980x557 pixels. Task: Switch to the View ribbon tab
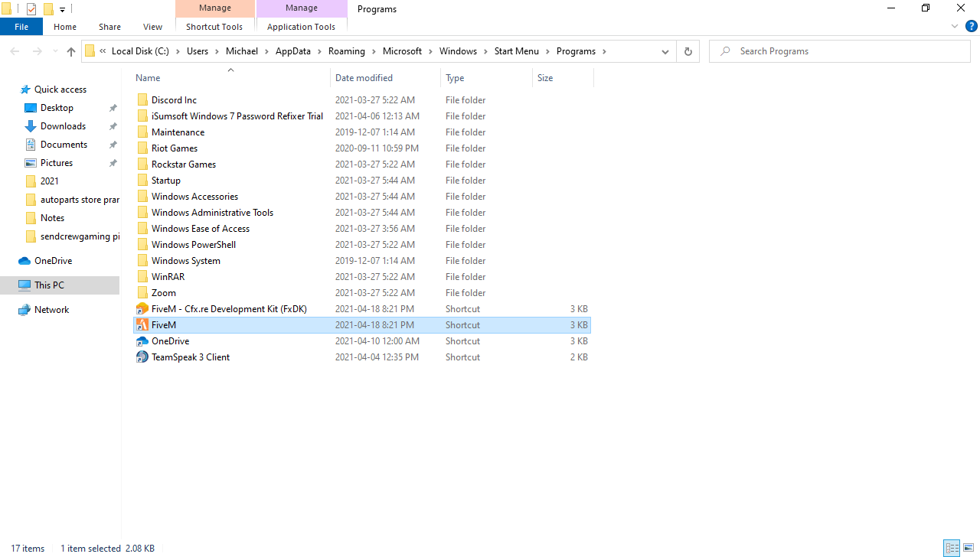152,26
